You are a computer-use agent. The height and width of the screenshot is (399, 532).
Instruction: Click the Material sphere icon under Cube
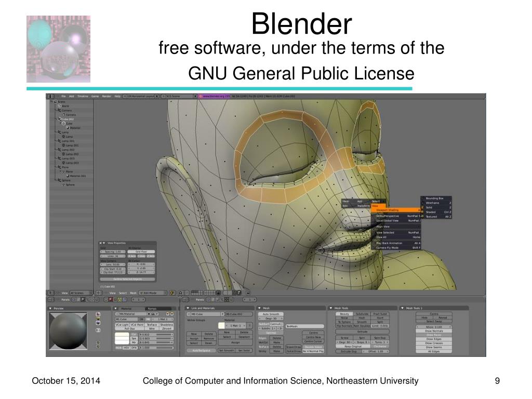click(x=68, y=128)
